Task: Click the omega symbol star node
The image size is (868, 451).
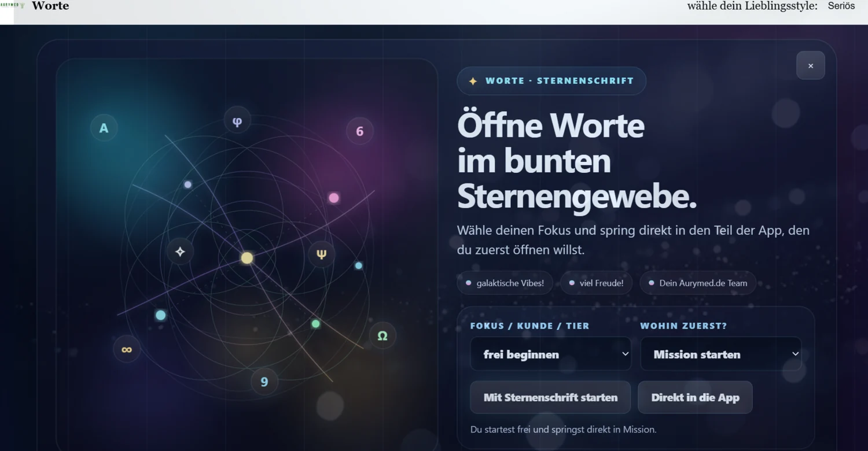Action: [382, 335]
